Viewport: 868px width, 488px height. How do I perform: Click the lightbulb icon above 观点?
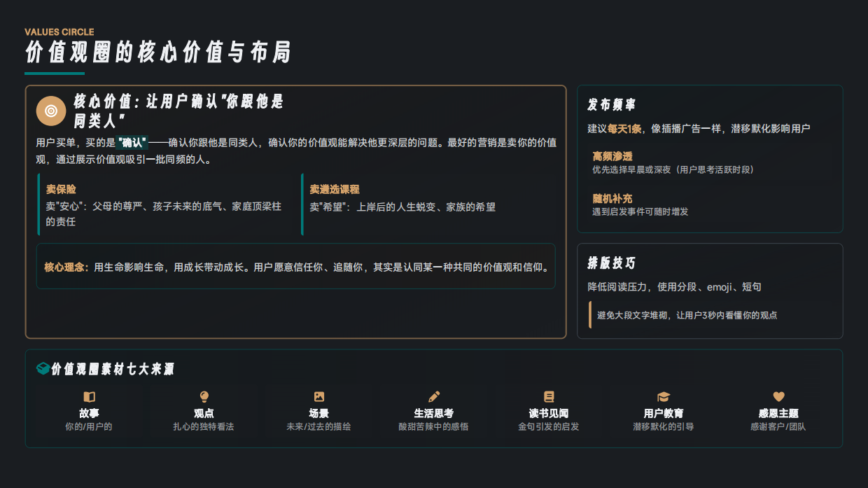[204, 397]
